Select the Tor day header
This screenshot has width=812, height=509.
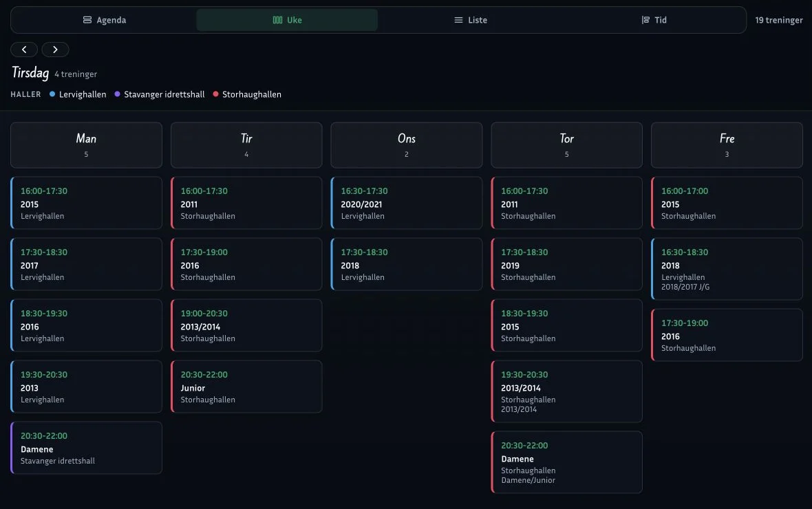[566, 145]
